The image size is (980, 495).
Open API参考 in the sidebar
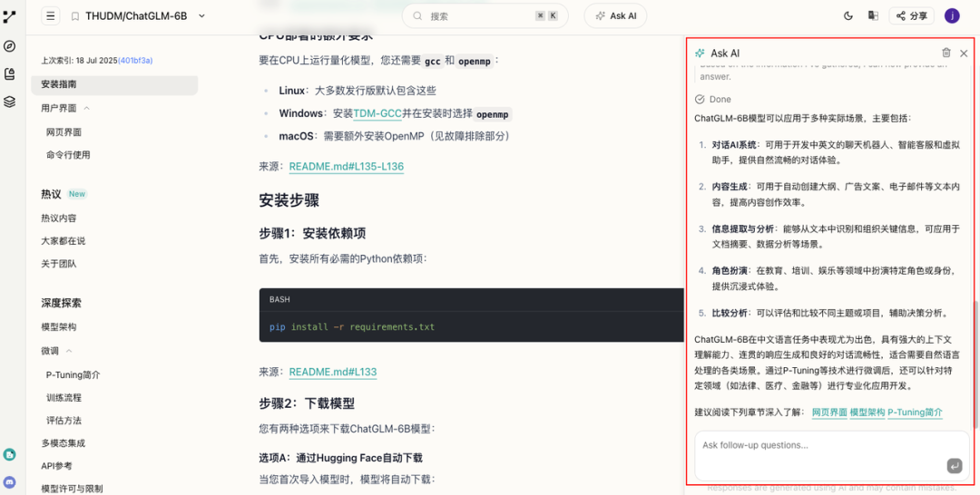pos(57,466)
